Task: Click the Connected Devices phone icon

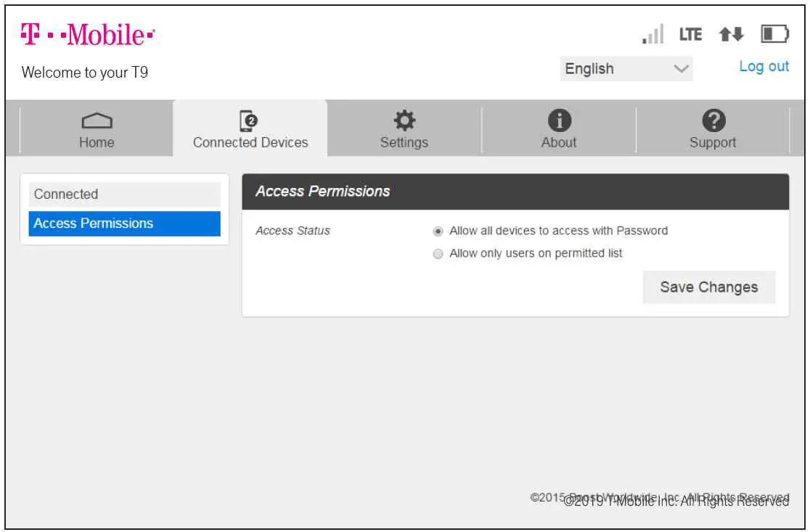Action: pos(248,121)
